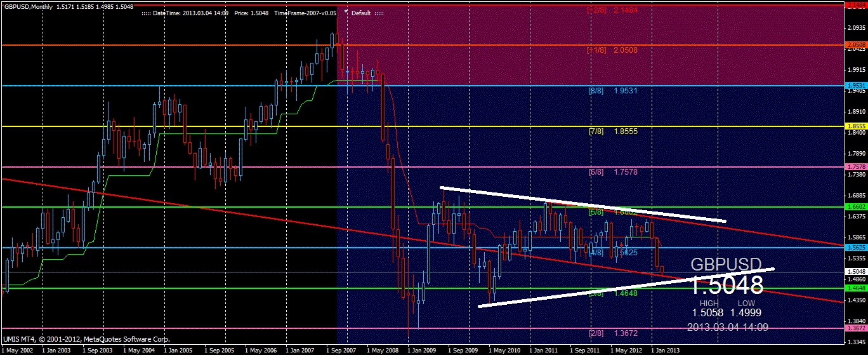
Task: Click the '1 Sep 2005' date on time axis
Action: click(x=219, y=350)
